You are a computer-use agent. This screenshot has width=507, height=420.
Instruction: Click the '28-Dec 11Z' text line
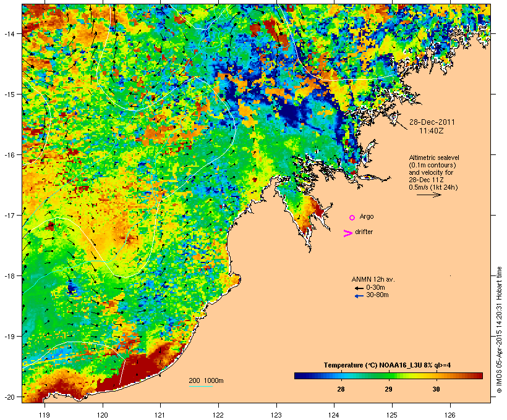426,180
